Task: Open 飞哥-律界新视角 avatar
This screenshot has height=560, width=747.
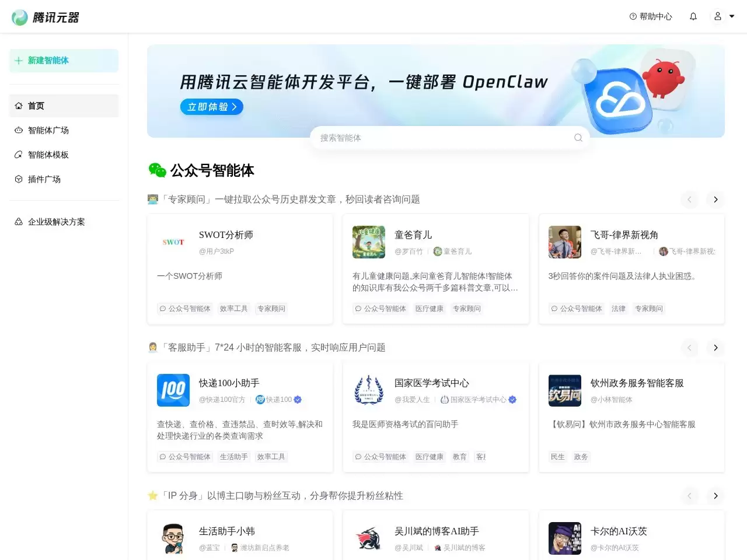Action: click(x=565, y=242)
